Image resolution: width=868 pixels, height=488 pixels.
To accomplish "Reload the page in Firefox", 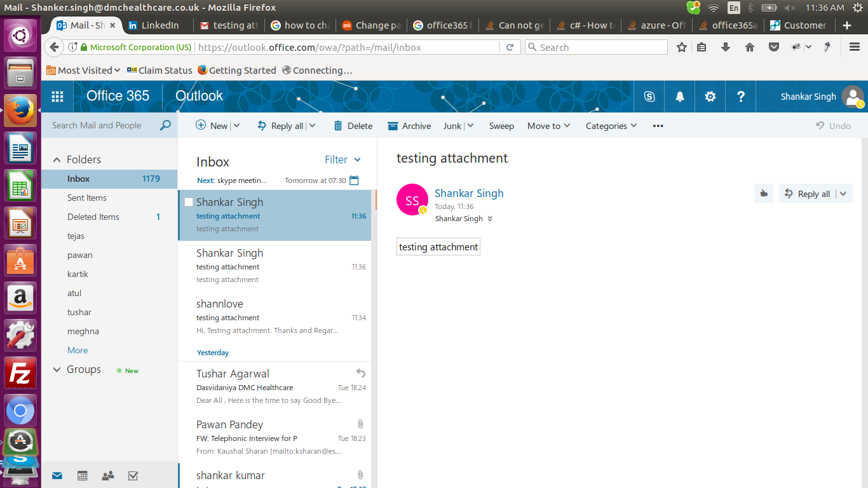I will point(510,47).
